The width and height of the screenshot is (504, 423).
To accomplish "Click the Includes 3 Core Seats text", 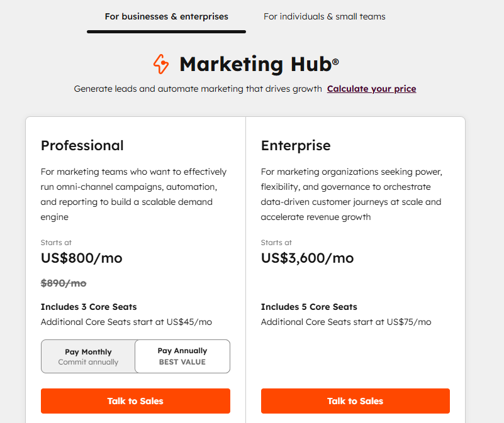I will 89,307.
